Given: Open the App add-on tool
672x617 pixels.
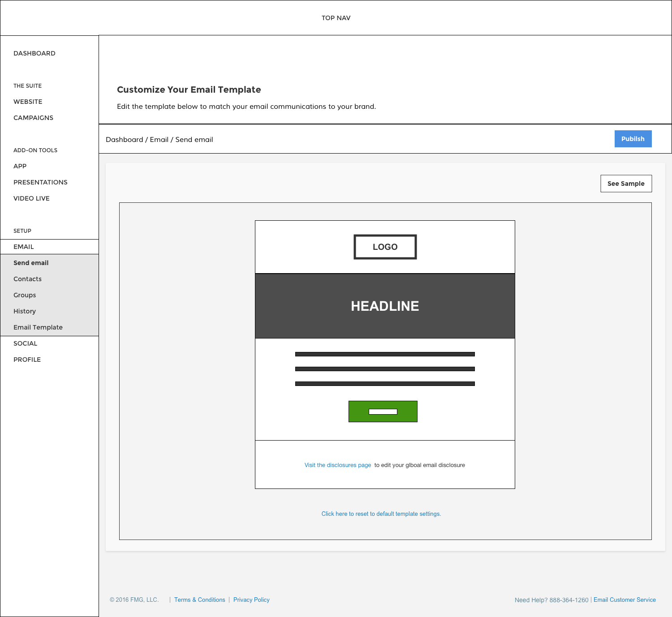Looking at the screenshot, I should click(x=20, y=166).
